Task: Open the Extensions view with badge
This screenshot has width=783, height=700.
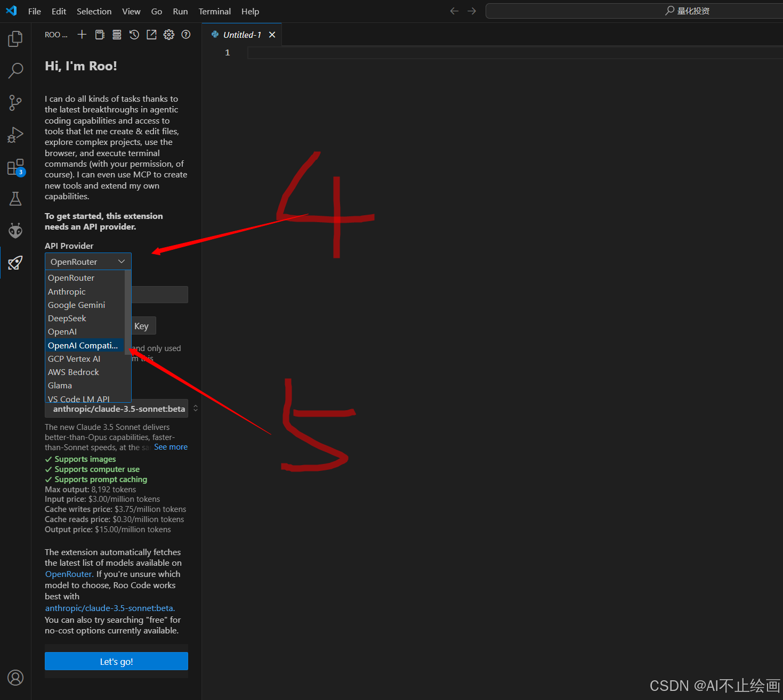Action: pyautogui.click(x=15, y=167)
